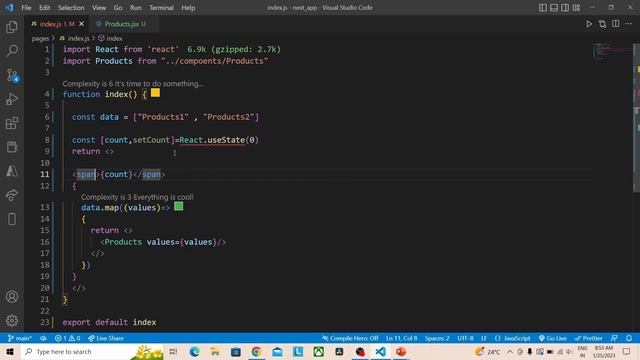
Task: Toggle Compile Hero in the status bar
Action: click(x=350, y=338)
